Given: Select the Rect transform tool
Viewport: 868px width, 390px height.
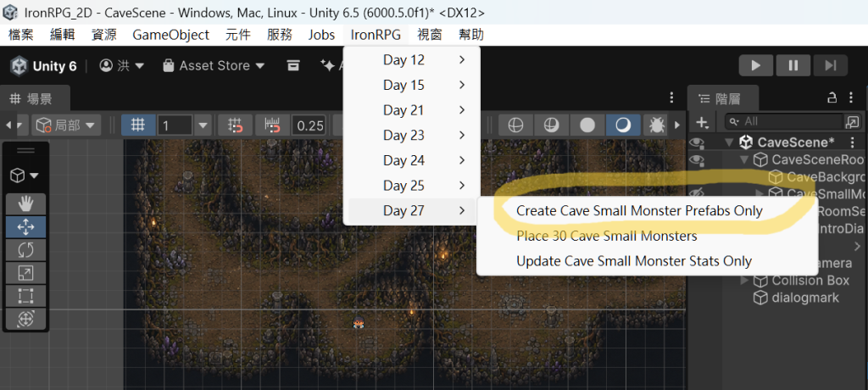Looking at the screenshot, I should (x=26, y=295).
